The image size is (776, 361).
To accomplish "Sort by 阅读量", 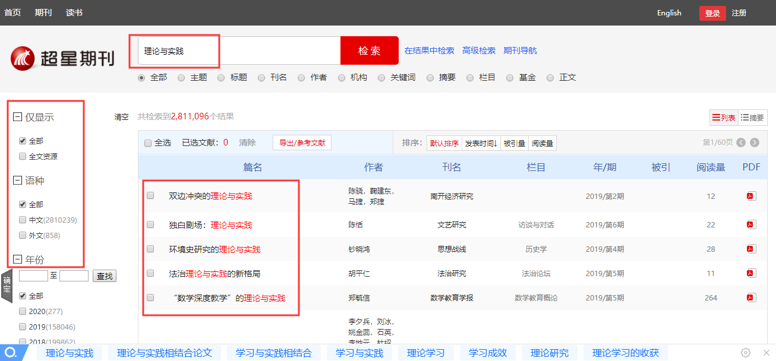I will tap(542, 143).
